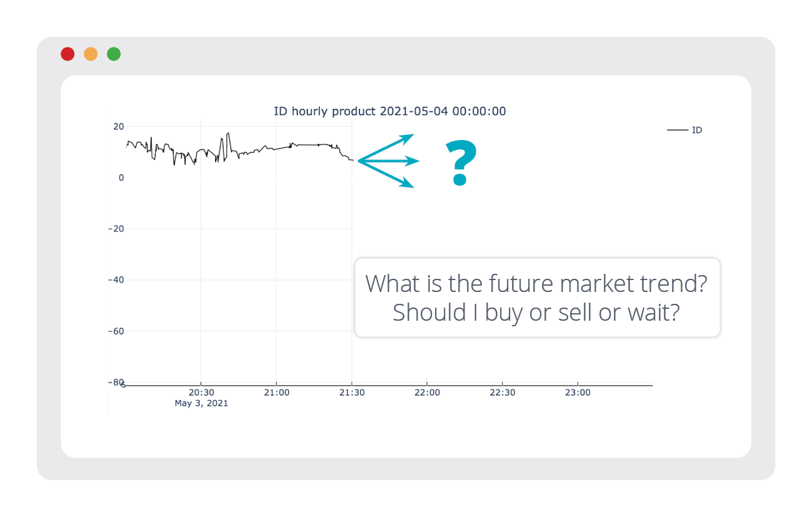Click the chart title ID hourly product
The width and height of the screenshot is (812, 517).
(x=389, y=111)
